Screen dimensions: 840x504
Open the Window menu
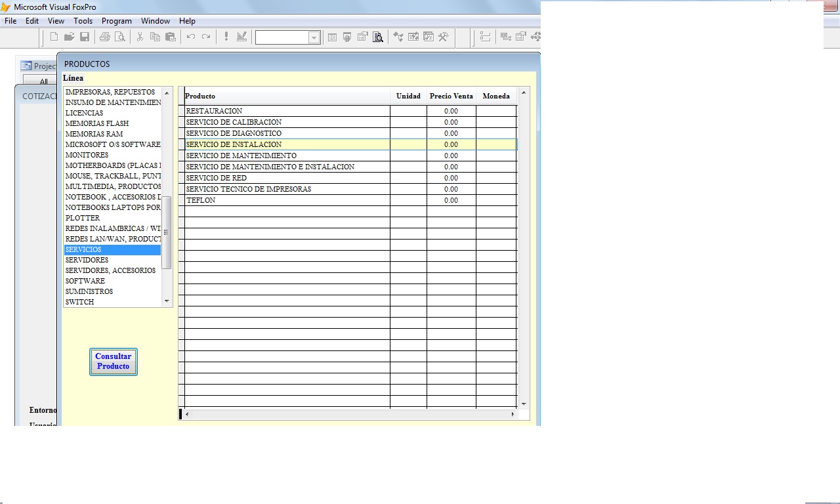156,21
